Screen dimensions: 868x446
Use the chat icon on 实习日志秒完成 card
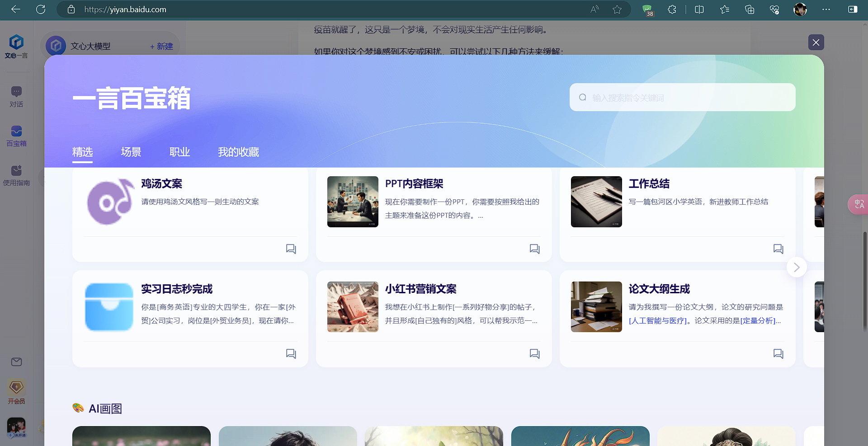point(291,354)
